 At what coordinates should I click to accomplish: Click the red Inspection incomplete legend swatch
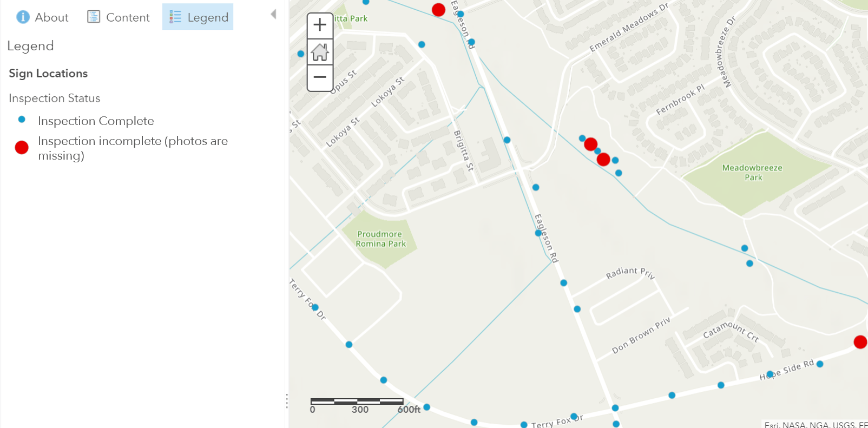[22, 148]
